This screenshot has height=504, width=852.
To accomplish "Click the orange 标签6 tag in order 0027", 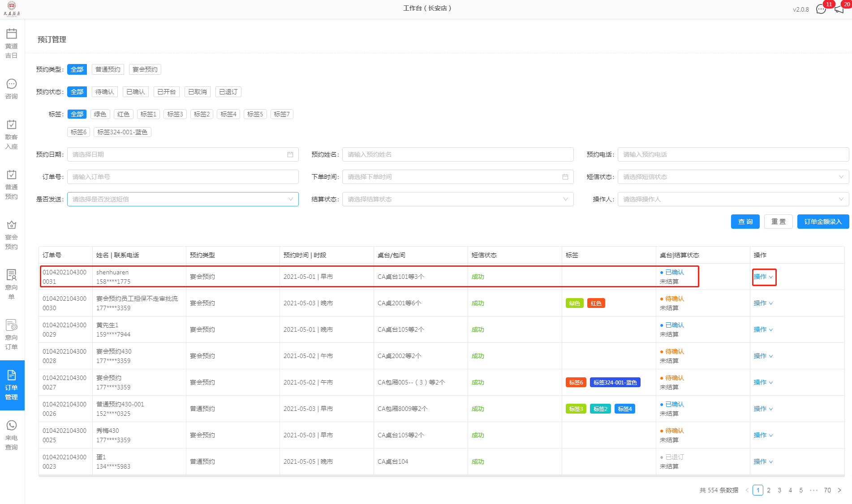I will point(576,382).
